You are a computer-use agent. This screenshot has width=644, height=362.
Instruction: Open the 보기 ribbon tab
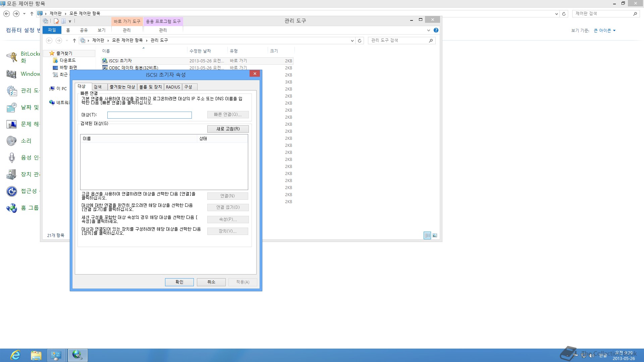pyautogui.click(x=102, y=30)
